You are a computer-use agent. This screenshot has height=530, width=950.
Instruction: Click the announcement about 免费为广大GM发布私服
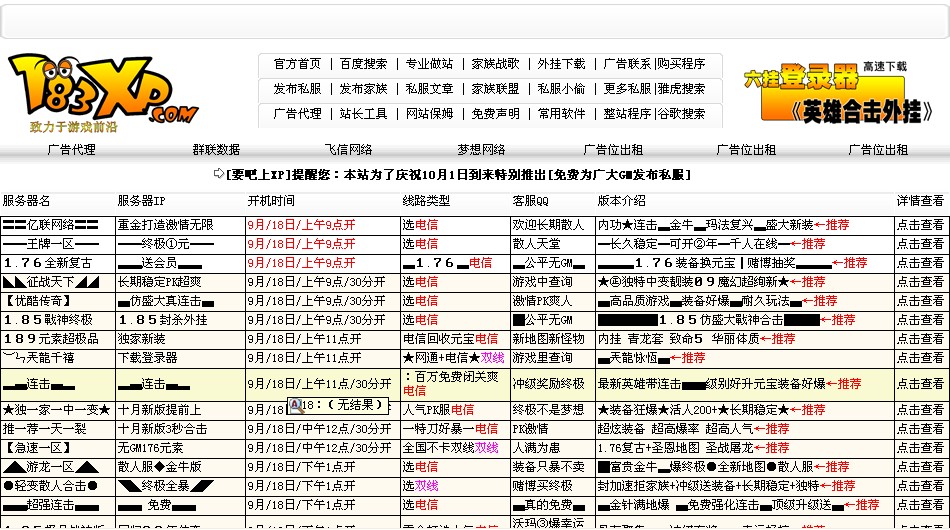click(x=452, y=174)
